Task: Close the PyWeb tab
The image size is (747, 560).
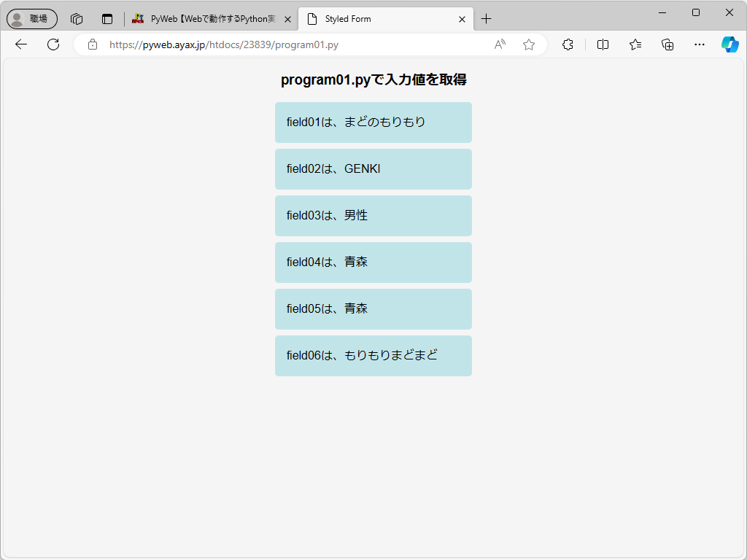Action: pos(287,19)
